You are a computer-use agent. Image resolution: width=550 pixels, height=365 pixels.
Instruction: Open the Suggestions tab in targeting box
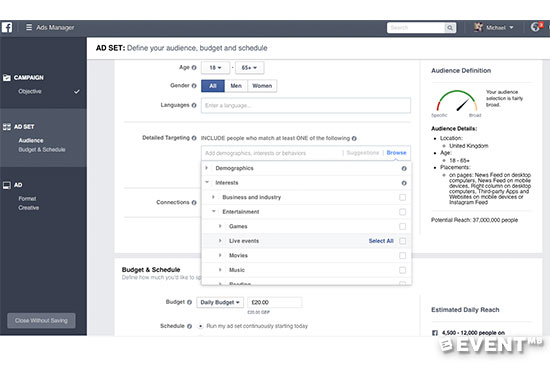tap(363, 153)
